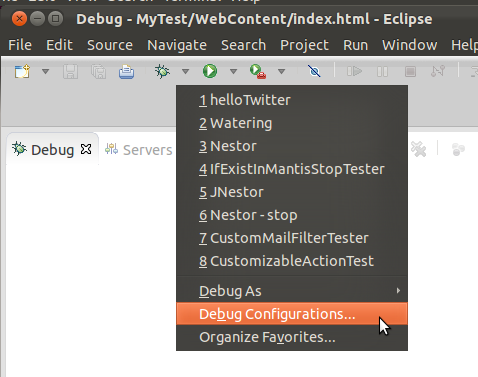
Task: Select Debug Configurations... menu entry
Action: pyautogui.click(x=292, y=314)
